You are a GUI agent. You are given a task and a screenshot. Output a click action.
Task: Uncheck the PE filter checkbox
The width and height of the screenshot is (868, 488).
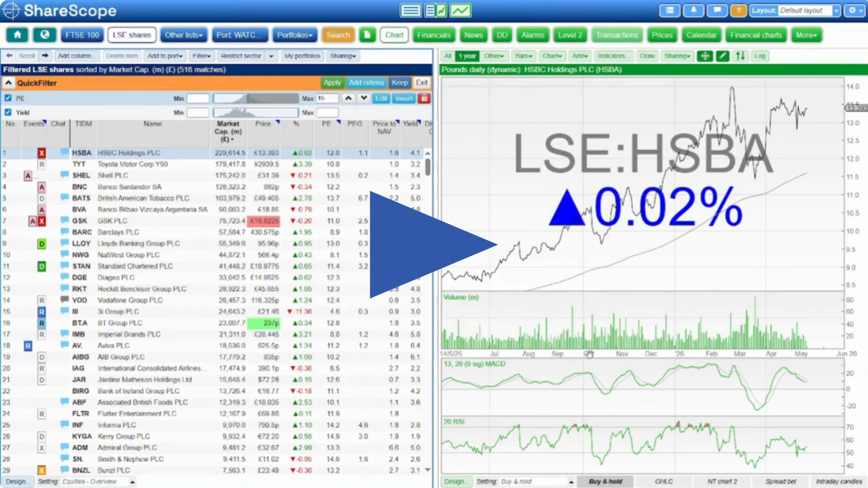pyautogui.click(x=8, y=98)
